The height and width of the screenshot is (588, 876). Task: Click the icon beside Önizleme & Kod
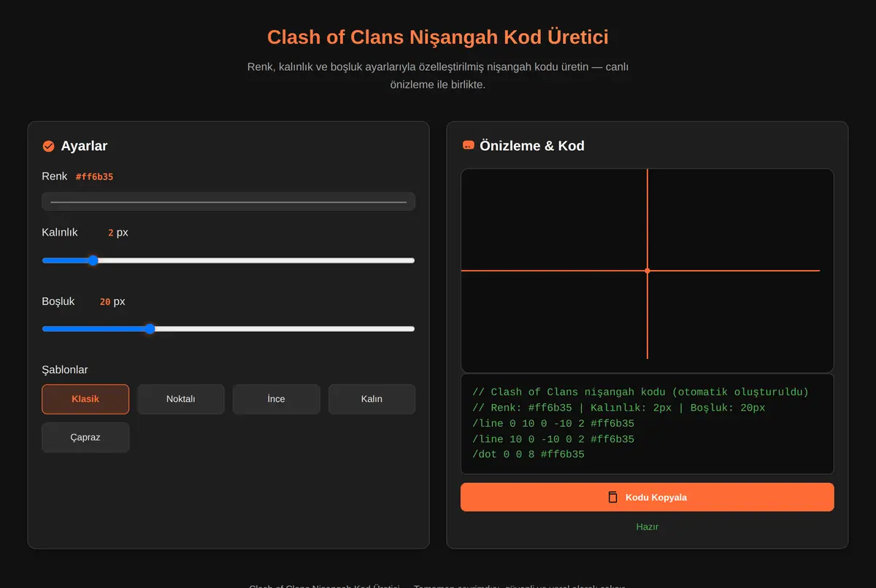click(x=469, y=145)
